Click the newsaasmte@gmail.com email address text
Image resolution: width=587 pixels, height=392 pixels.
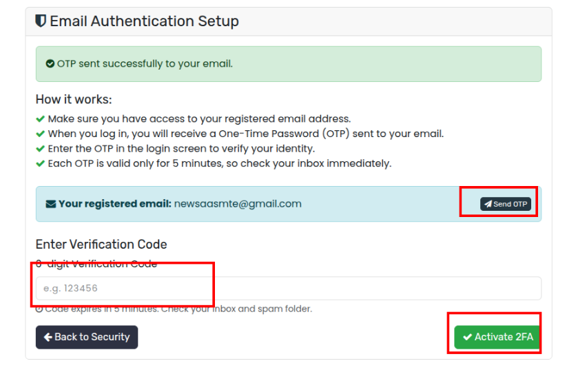238,204
